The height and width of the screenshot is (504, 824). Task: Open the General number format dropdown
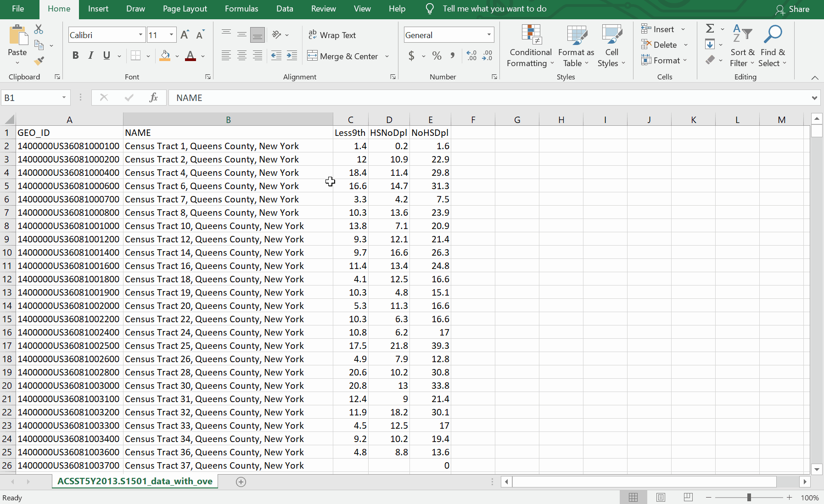click(x=489, y=35)
